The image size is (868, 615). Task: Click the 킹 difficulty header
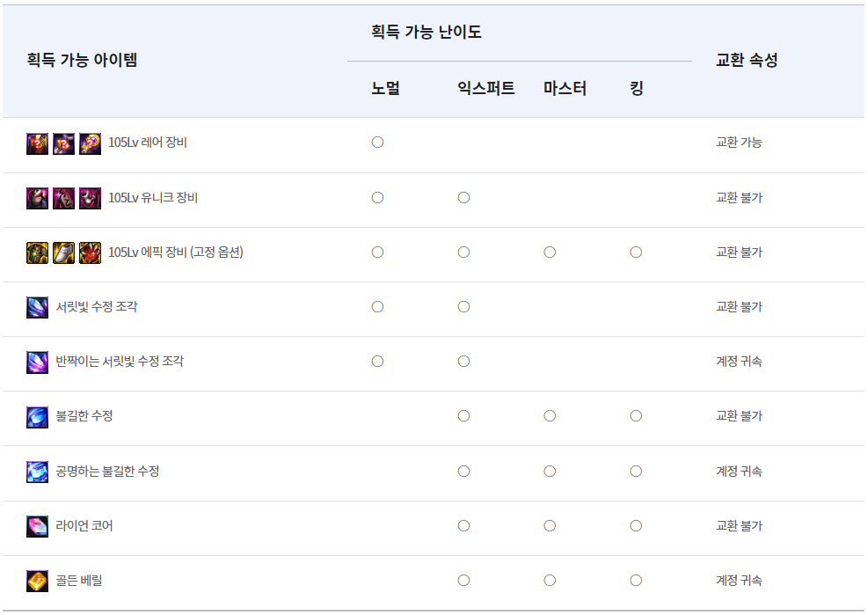click(x=637, y=88)
